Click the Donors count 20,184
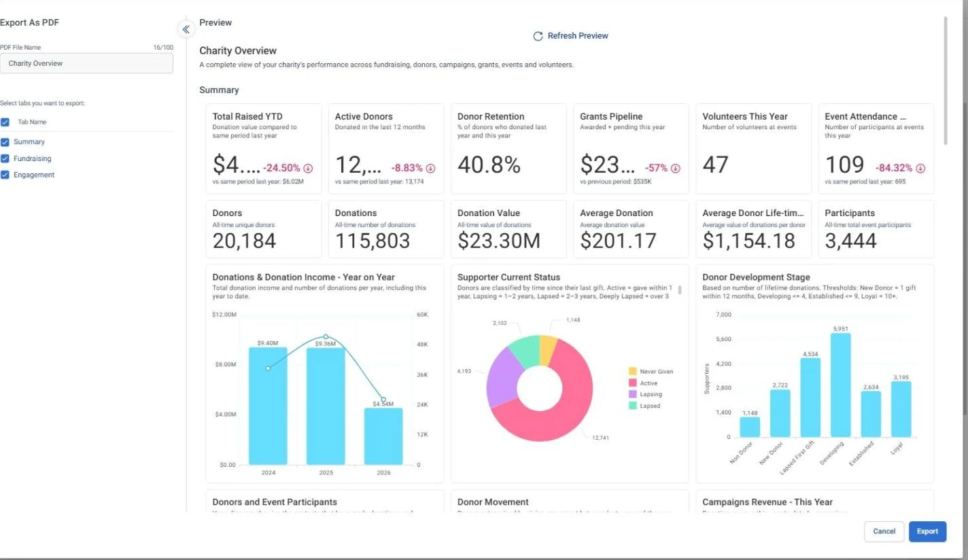Viewport: 968px width, 560px height. tap(244, 241)
